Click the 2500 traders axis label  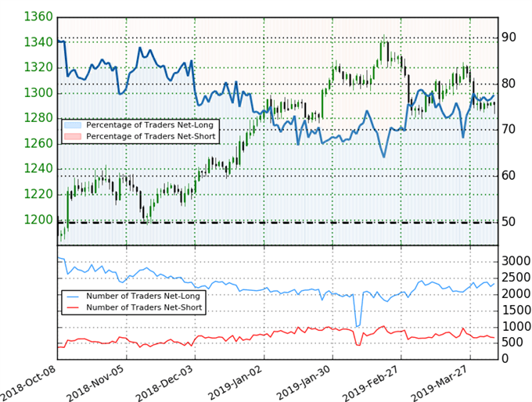point(516,278)
